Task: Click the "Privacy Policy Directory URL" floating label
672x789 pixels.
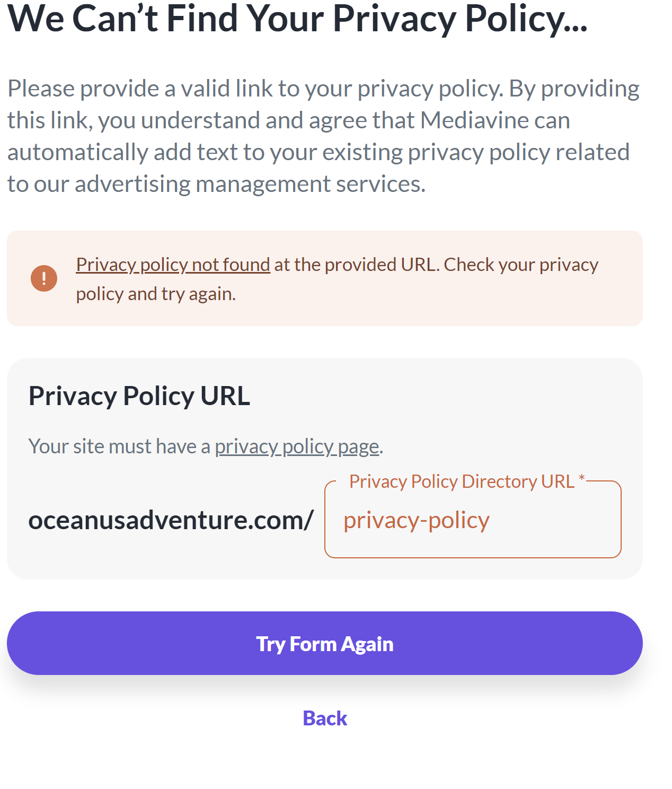Action: click(462, 481)
